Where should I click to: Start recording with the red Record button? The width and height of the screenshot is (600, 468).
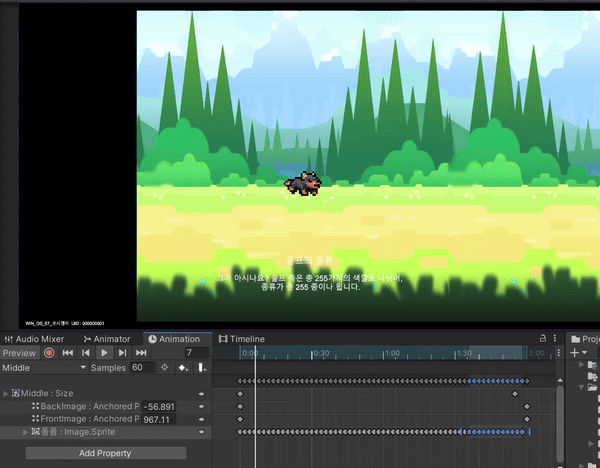click(x=49, y=353)
